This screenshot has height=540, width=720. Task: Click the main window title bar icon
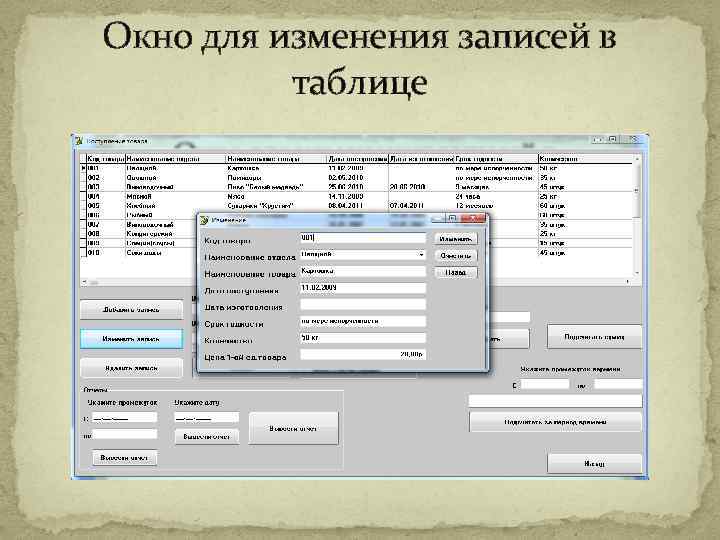tap(79, 141)
